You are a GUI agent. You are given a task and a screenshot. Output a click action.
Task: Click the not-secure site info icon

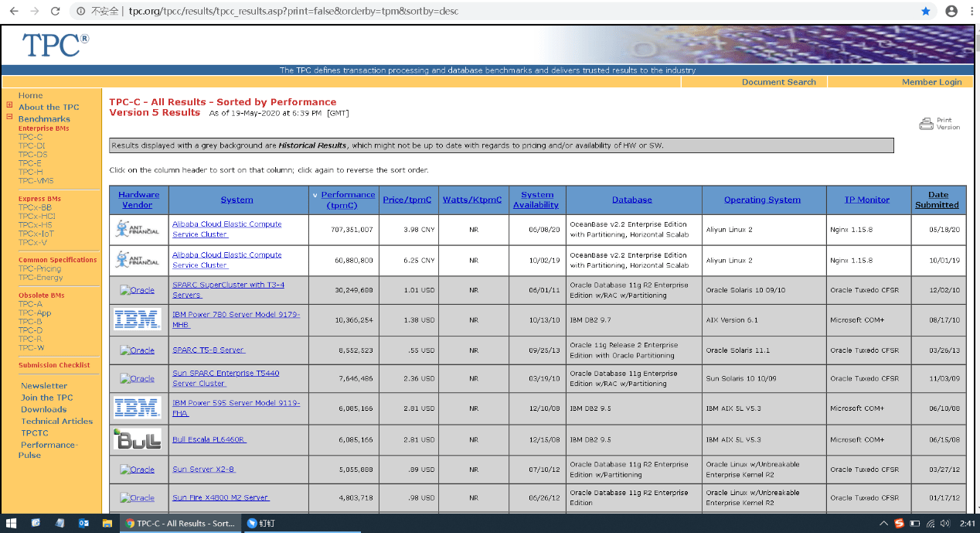[x=80, y=12]
